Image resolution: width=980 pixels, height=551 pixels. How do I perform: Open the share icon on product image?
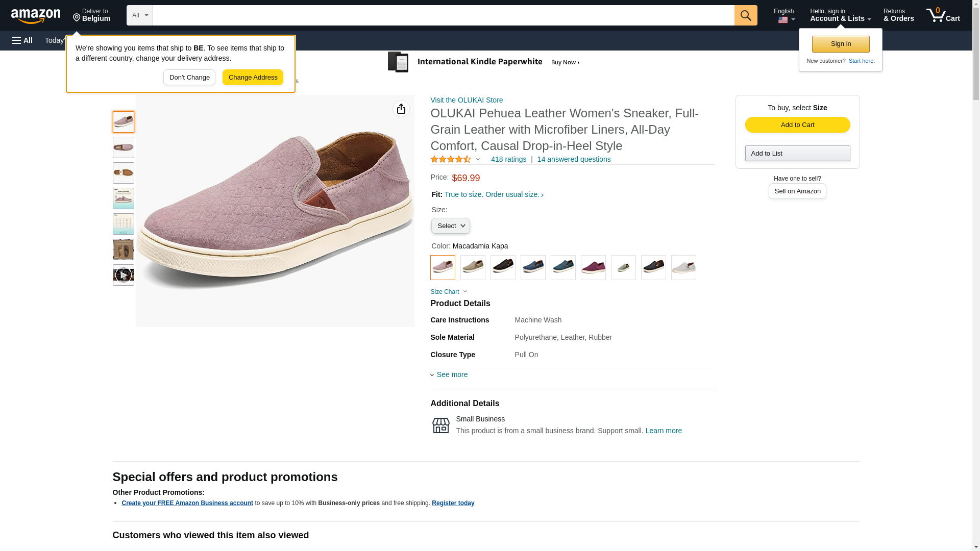tap(401, 109)
